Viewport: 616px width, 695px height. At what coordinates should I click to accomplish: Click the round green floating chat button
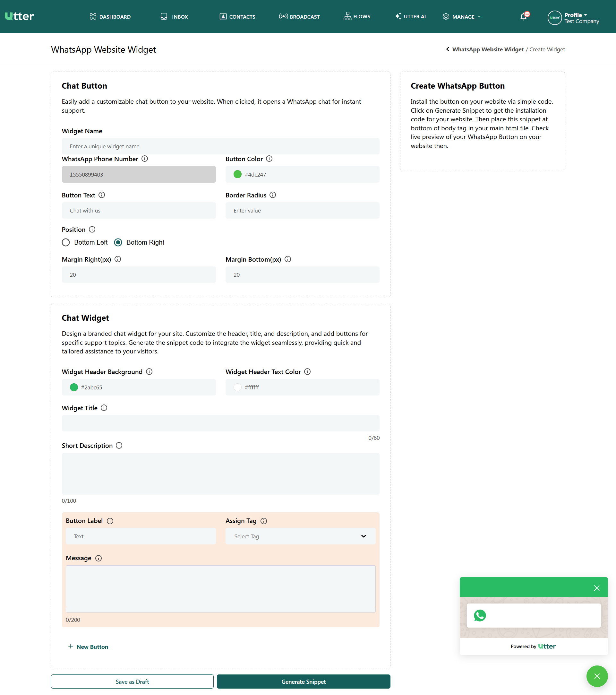[x=597, y=676]
